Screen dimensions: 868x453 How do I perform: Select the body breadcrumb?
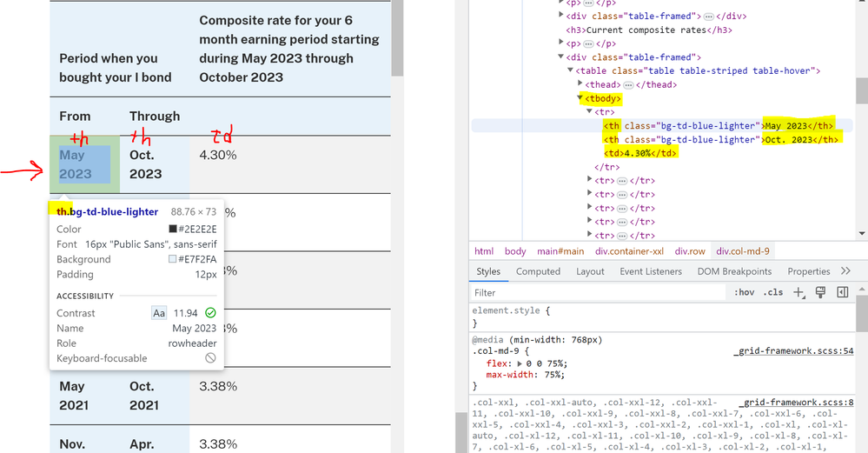pos(515,251)
